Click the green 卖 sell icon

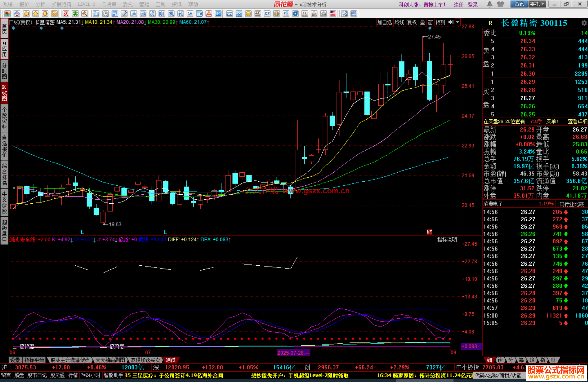[x=75, y=14]
